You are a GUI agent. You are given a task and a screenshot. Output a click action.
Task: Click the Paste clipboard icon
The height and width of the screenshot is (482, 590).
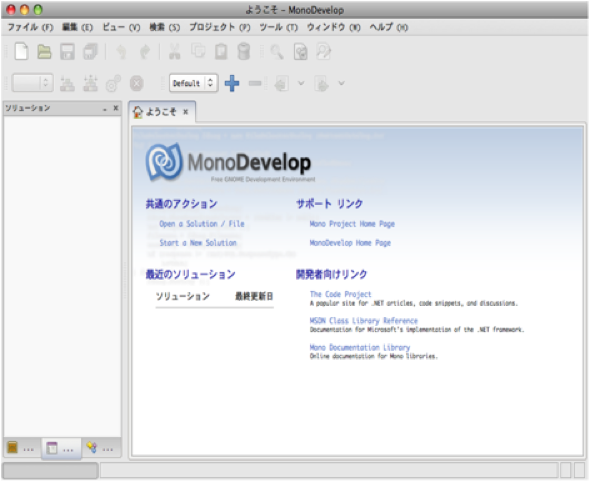[x=221, y=52]
